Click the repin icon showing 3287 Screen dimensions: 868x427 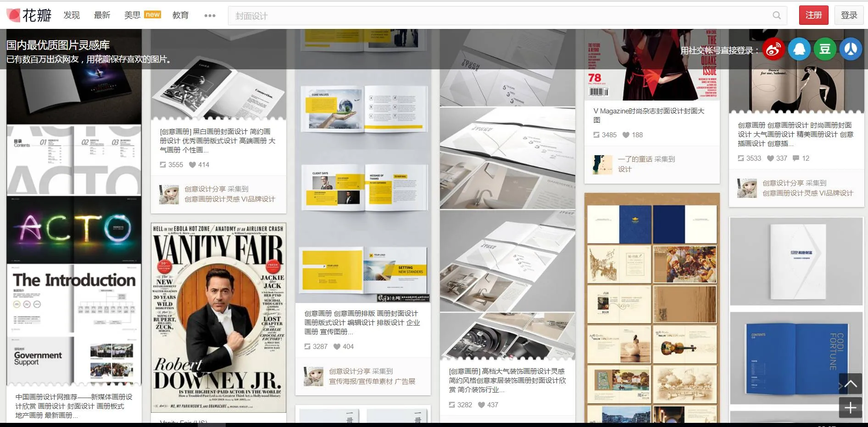click(x=307, y=347)
